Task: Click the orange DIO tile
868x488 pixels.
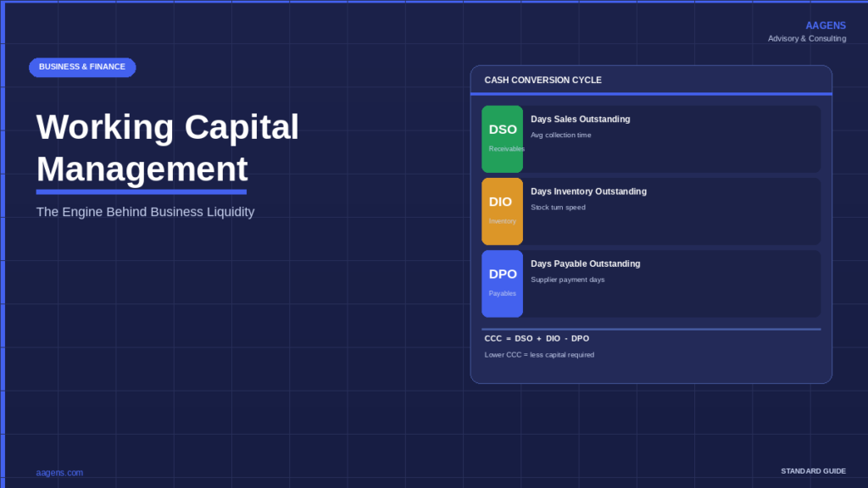Action: click(x=502, y=211)
